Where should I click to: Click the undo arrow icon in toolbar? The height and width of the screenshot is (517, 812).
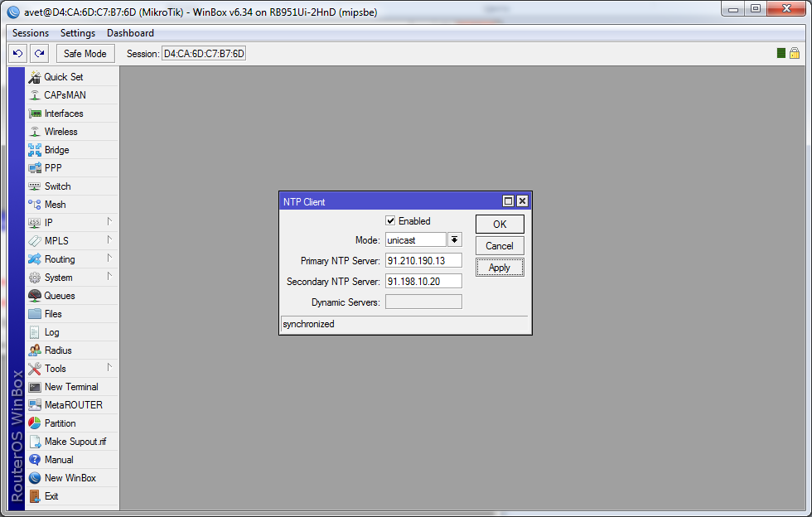[x=17, y=54]
